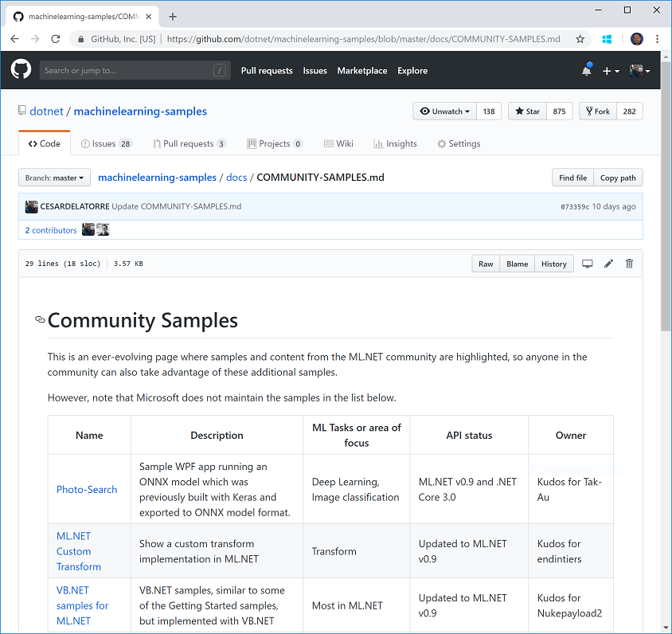
Task: Open the Settings tab
Action: [459, 143]
